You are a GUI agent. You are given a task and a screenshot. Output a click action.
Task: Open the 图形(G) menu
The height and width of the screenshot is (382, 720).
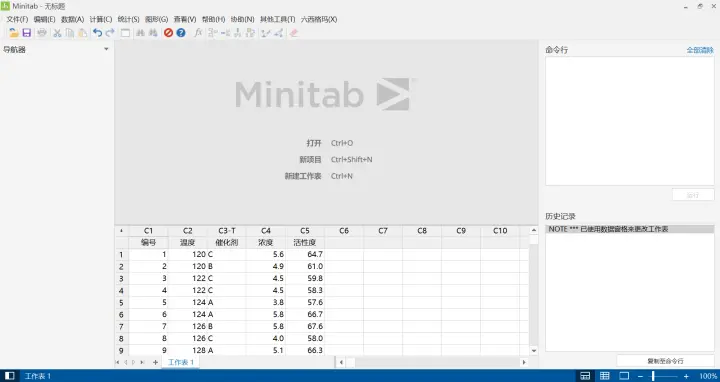tap(157, 19)
